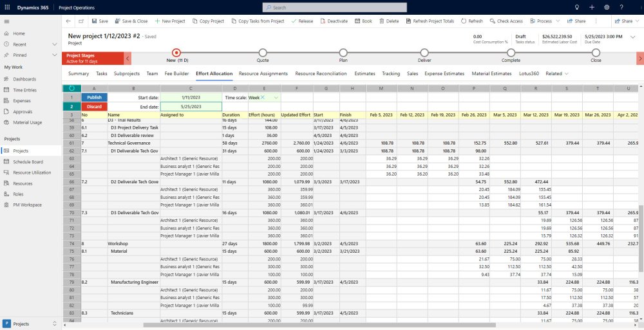
Task: Open Resource Utilization in the sidebar
Action: pos(31,173)
